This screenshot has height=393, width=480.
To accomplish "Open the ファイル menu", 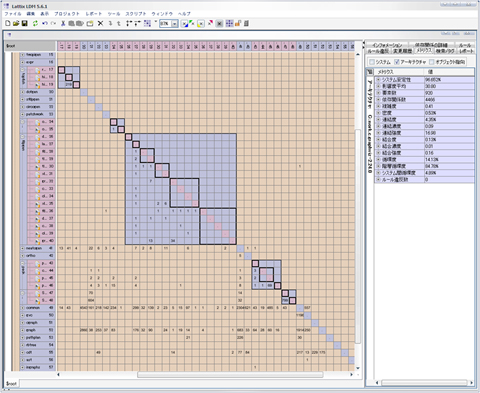I will pos(13,14).
